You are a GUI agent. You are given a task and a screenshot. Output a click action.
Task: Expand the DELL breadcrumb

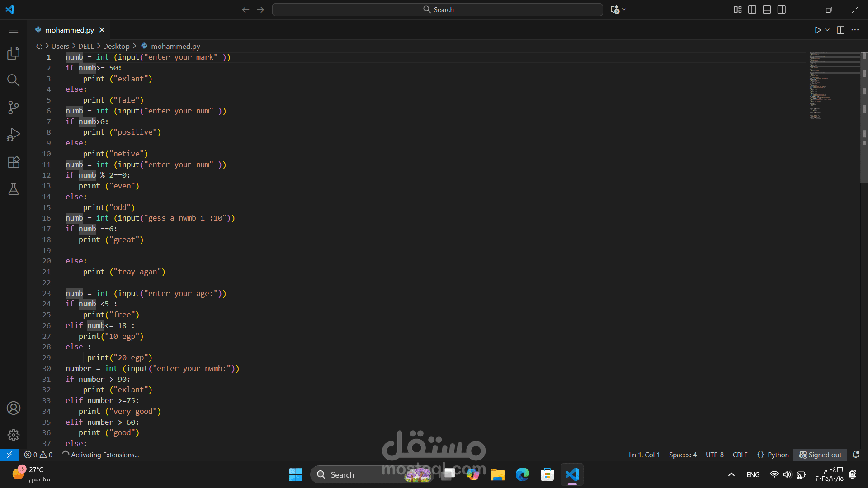point(86,46)
